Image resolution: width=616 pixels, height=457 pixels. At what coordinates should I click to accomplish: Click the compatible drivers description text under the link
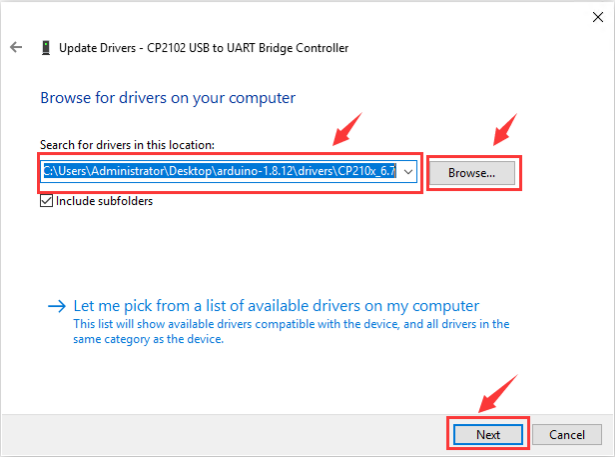(x=290, y=331)
